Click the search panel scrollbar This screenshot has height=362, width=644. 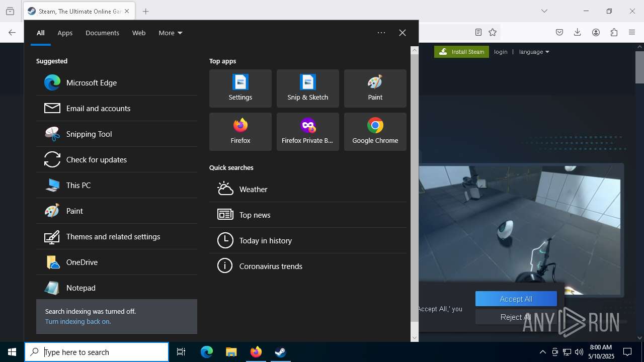(415, 189)
